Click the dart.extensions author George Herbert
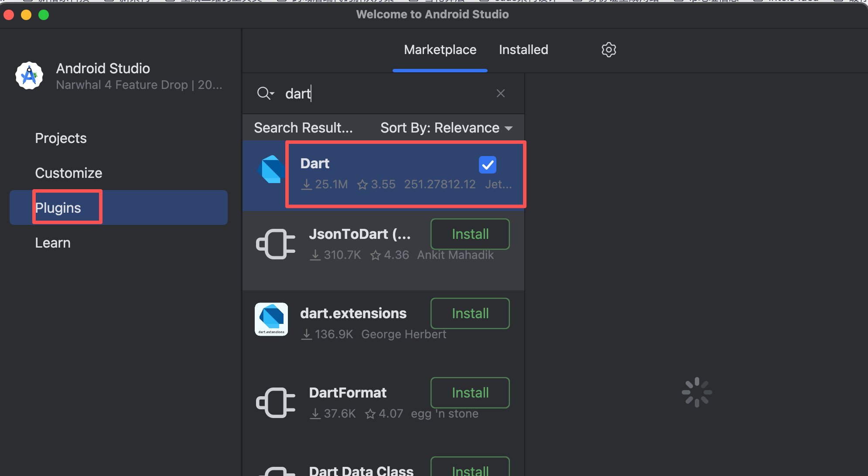Image resolution: width=868 pixels, height=476 pixels. pos(403,334)
